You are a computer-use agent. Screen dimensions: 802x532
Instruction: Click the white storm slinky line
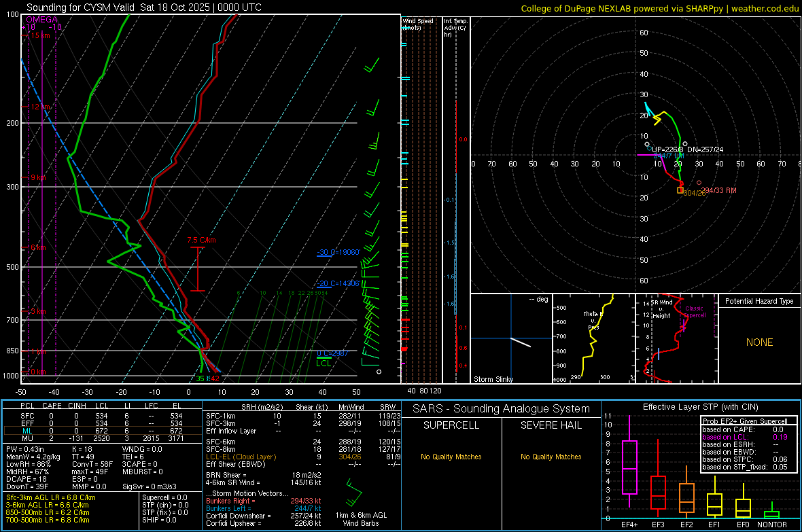pos(521,342)
